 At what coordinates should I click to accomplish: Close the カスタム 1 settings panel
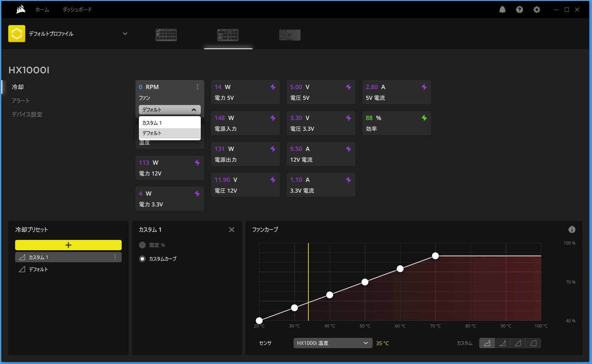coord(232,230)
